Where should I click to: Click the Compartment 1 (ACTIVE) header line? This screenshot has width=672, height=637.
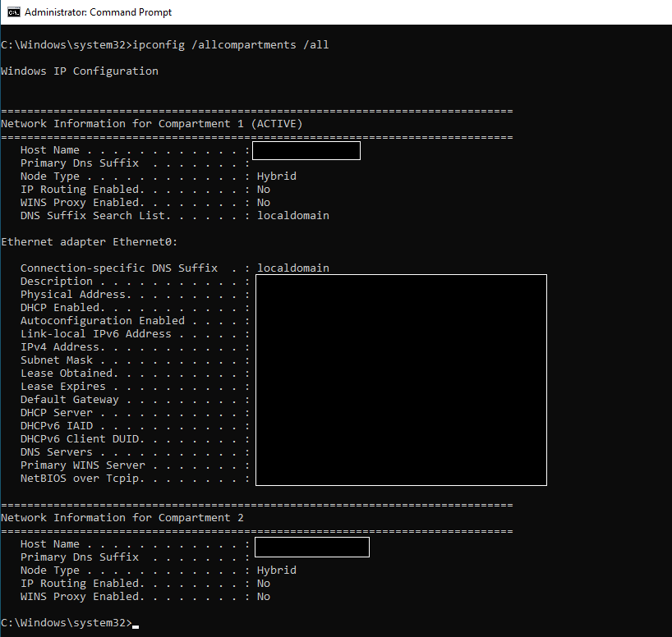[x=152, y=124]
